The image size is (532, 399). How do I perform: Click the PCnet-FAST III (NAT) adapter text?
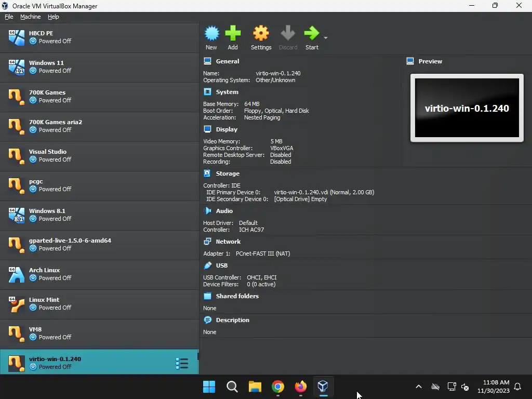click(x=263, y=254)
